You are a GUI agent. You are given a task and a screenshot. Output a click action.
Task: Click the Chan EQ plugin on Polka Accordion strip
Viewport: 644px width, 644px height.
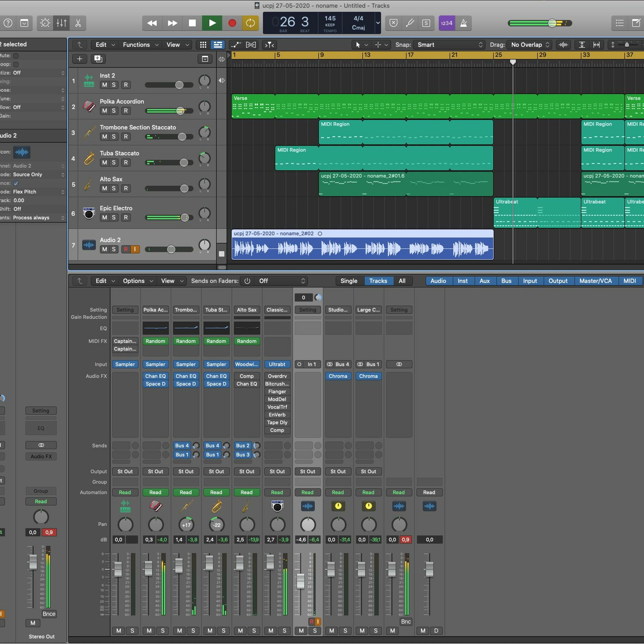(155, 376)
